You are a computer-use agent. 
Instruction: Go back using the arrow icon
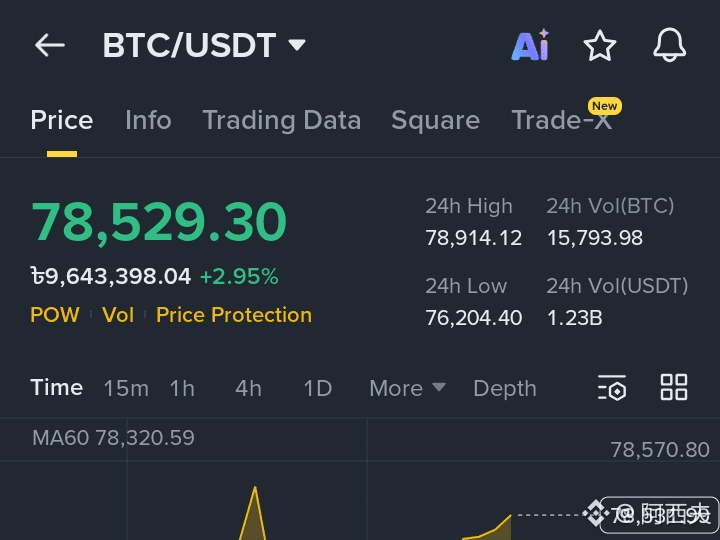click(x=50, y=45)
